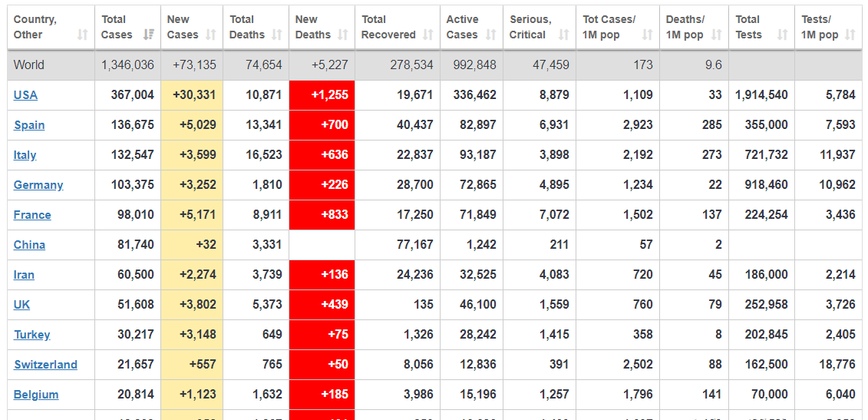Open the Spain country link

click(x=29, y=124)
